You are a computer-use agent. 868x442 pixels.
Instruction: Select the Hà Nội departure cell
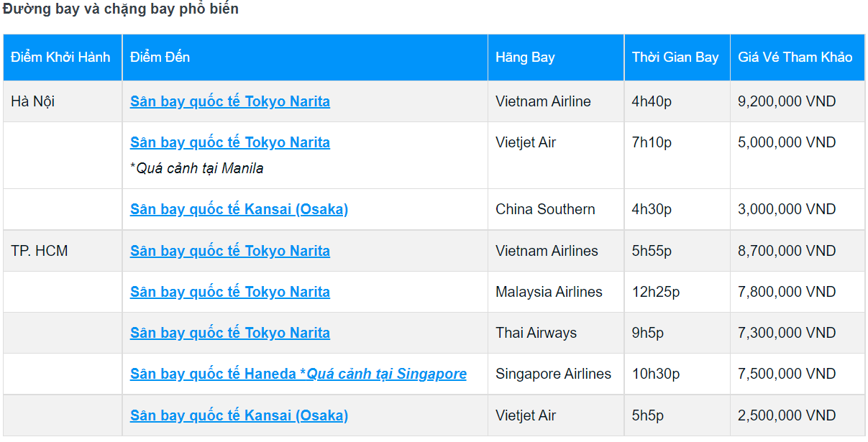(x=33, y=101)
